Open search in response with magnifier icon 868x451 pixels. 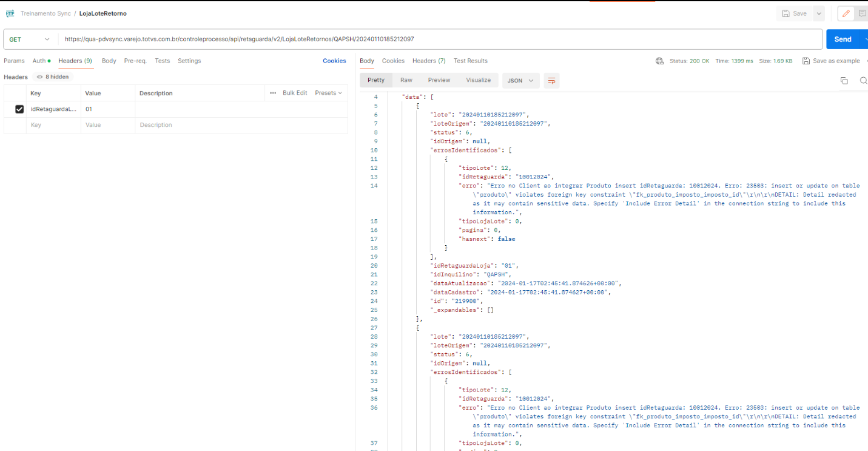863,81
